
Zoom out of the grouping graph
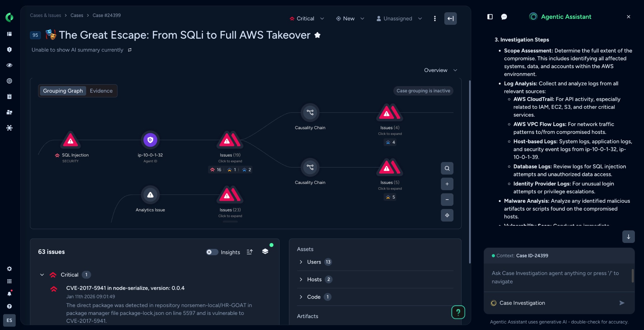[447, 200]
